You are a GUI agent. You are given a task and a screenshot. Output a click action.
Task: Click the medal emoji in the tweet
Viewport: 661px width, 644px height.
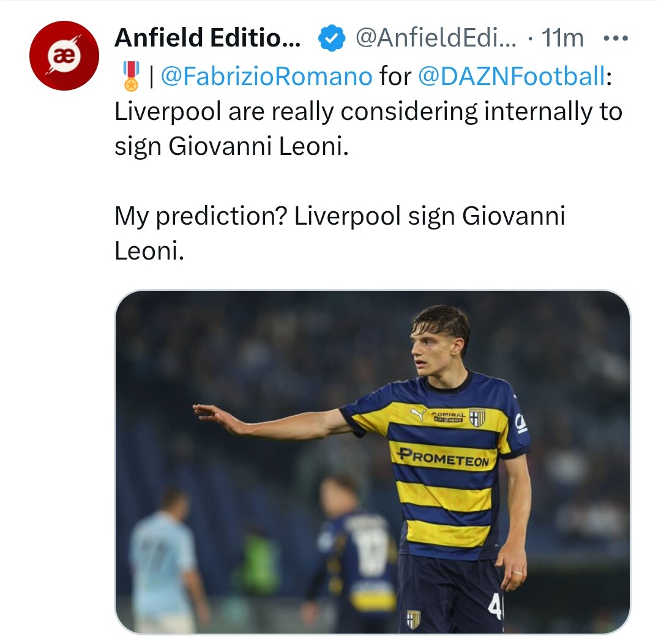pyautogui.click(x=131, y=77)
